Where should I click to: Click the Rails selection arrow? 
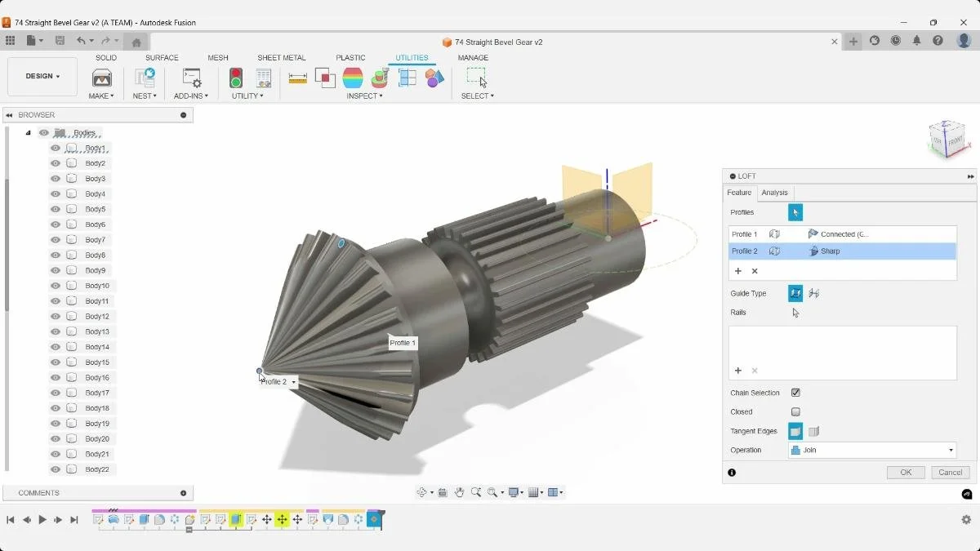[x=795, y=313]
